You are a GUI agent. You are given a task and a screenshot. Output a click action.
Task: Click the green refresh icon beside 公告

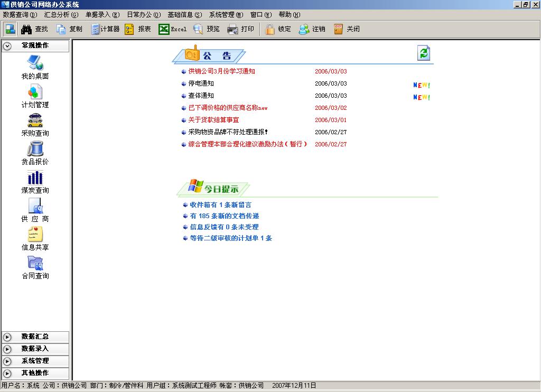pyautogui.click(x=424, y=53)
